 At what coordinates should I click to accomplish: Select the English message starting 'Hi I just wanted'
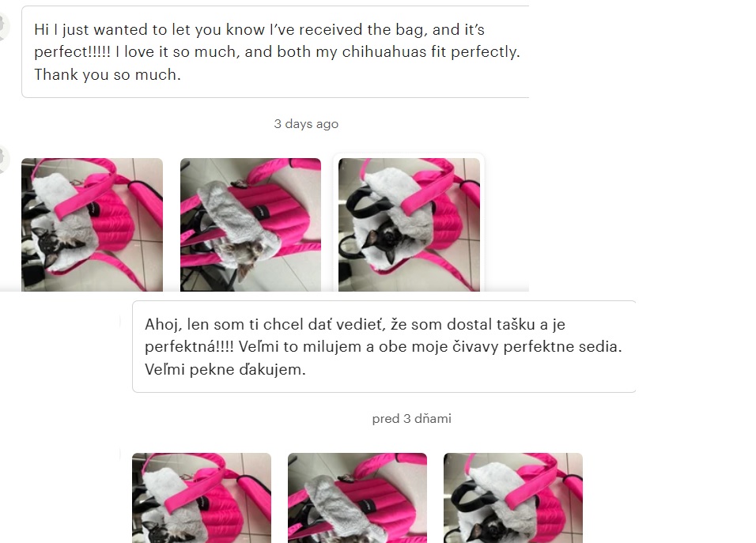[275, 52]
